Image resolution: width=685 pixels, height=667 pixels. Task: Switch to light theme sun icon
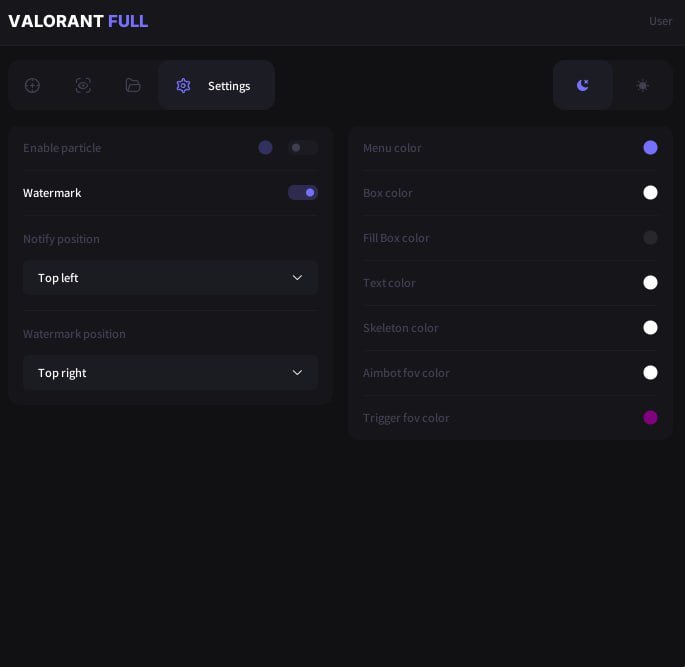[643, 86]
